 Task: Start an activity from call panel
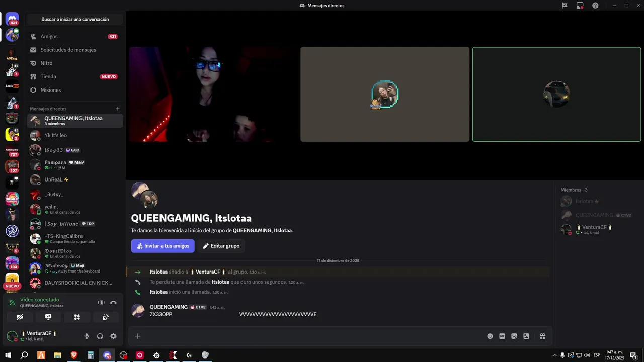pos(77,317)
